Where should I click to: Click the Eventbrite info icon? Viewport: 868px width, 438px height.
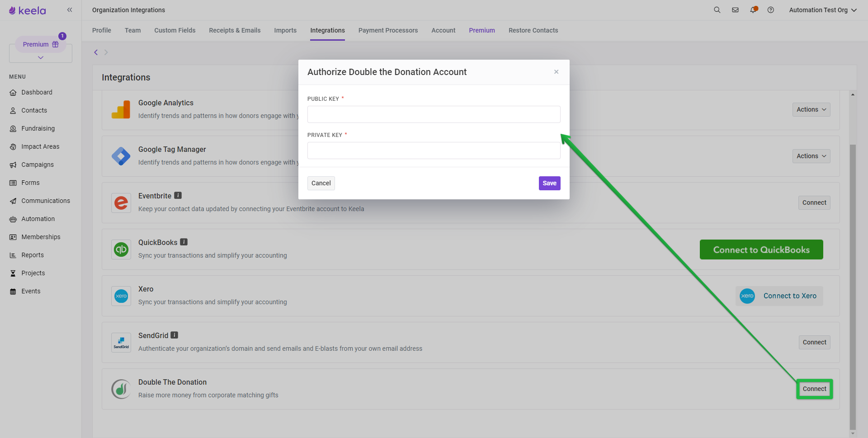coord(178,195)
